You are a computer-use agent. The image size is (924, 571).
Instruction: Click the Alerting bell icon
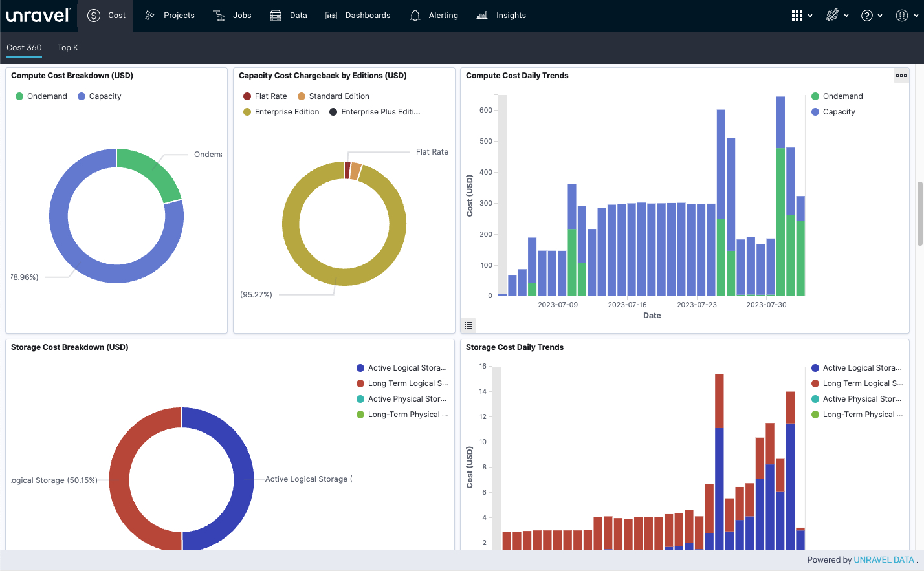[x=415, y=16]
